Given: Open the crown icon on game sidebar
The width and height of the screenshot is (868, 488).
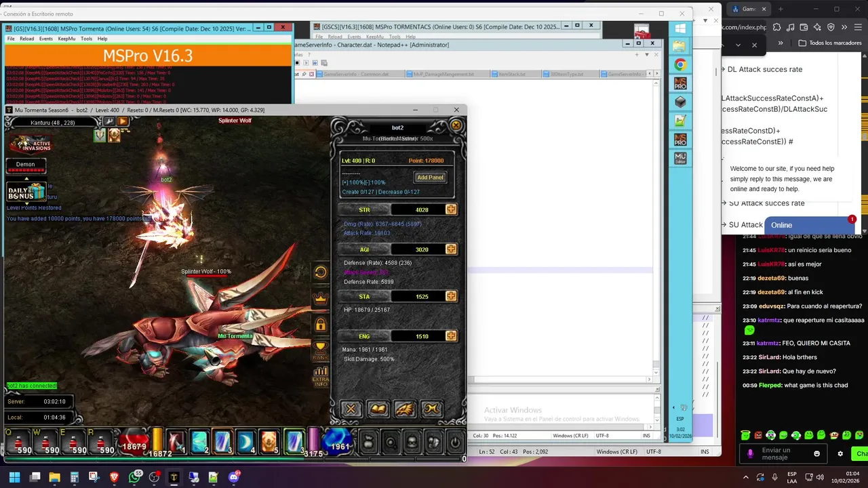Looking at the screenshot, I should pyautogui.click(x=321, y=298).
